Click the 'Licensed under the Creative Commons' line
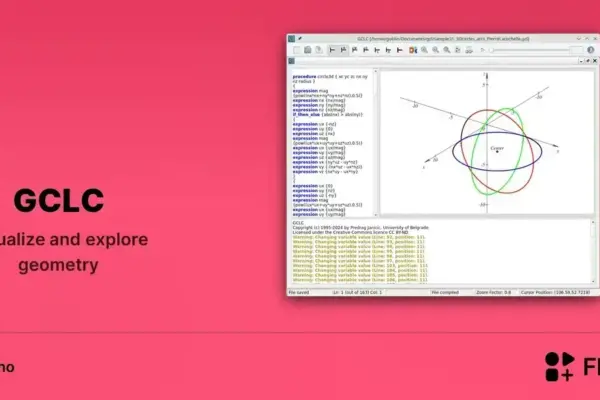This screenshot has width=600, height=400. (x=351, y=232)
